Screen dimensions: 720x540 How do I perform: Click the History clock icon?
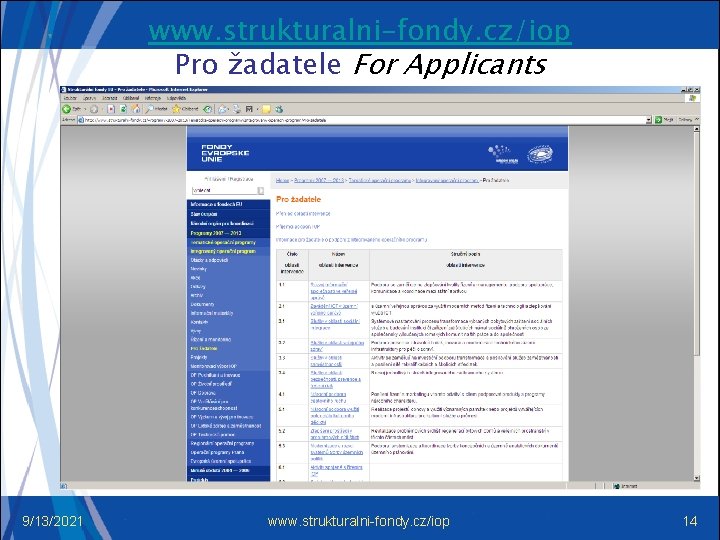click(x=208, y=109)
